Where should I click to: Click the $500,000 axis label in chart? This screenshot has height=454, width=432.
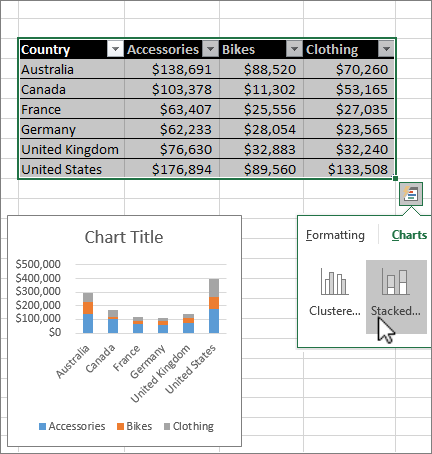[38, 264]
